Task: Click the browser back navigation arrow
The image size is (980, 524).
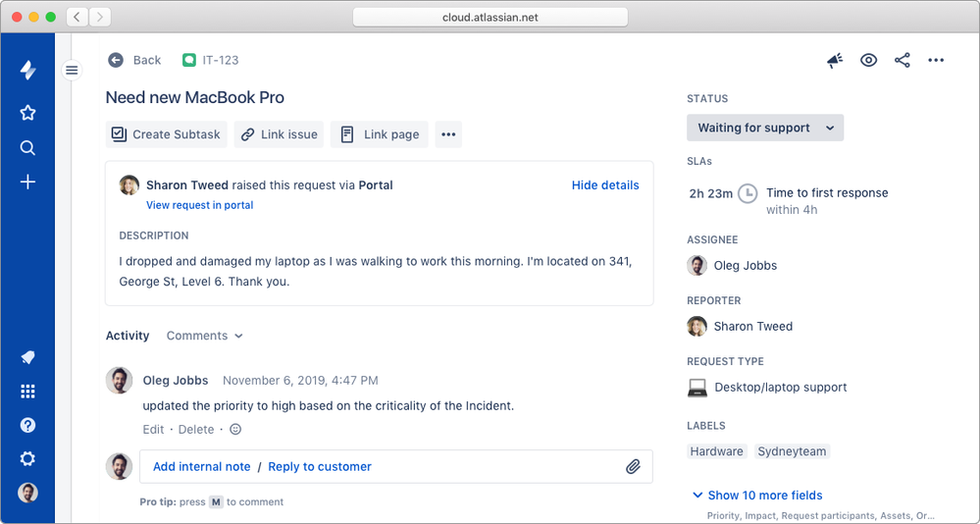Action: coord(77,17)
